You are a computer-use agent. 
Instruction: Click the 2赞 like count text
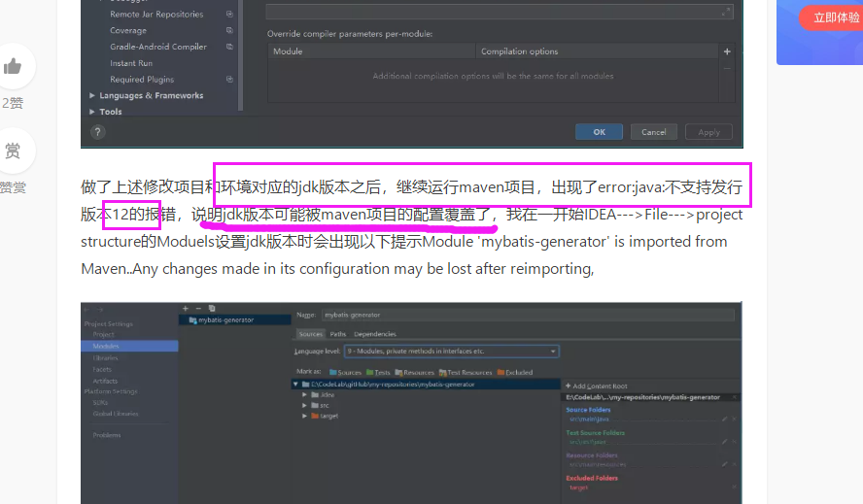[12, 103]
